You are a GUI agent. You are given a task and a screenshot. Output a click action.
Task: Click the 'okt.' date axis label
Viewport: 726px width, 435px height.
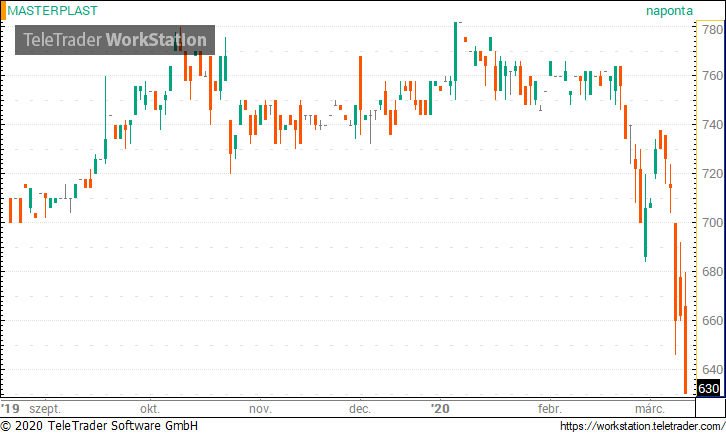tap(150, 409)
